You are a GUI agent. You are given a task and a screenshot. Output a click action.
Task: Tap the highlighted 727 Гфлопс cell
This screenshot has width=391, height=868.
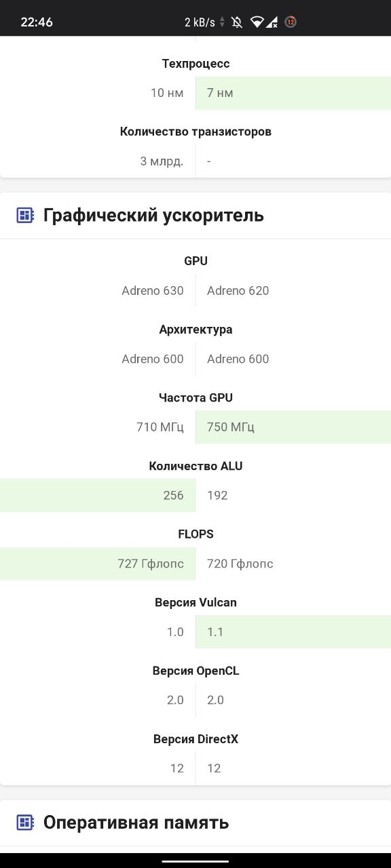[98, 564]
